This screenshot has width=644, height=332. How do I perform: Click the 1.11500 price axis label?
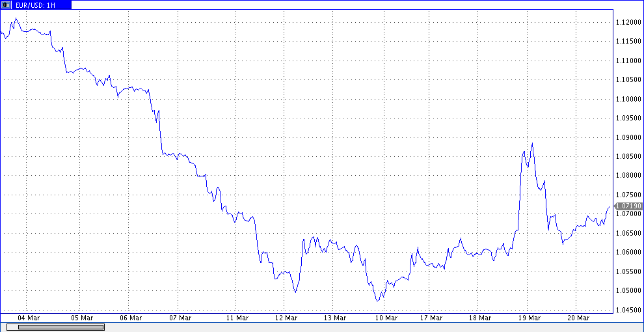(628, 42)
